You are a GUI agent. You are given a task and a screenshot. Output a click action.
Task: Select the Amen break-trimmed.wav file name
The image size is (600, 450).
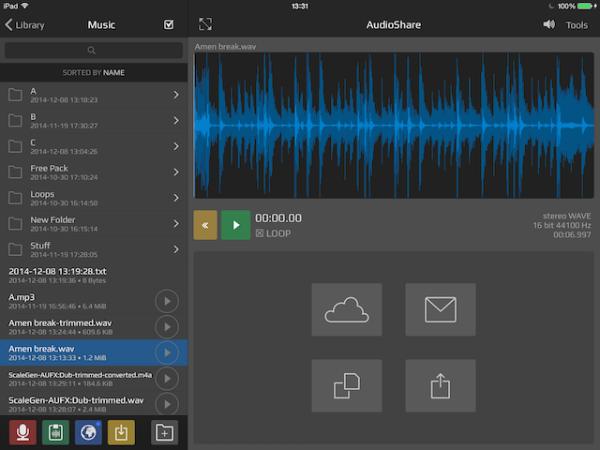(x=60, y=323)
